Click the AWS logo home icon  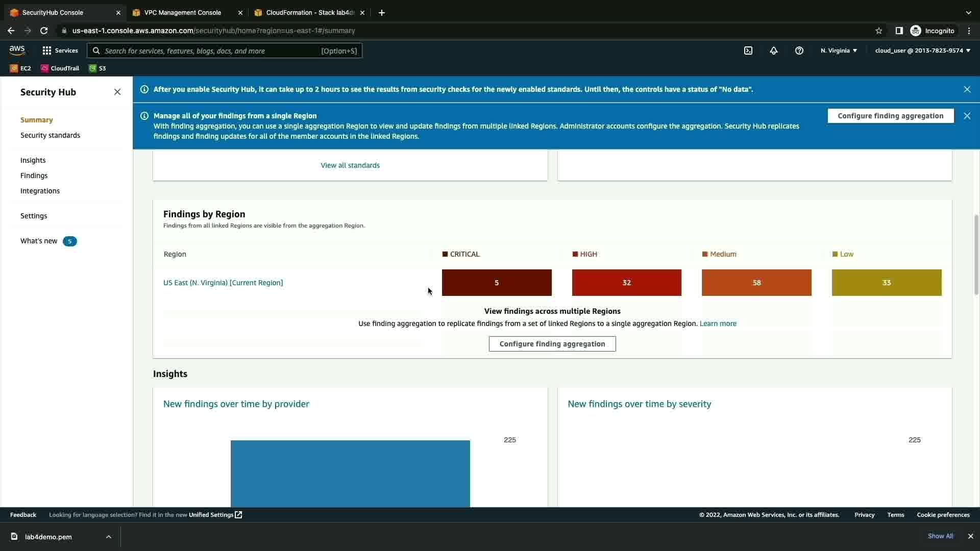(x=17, y=50)
